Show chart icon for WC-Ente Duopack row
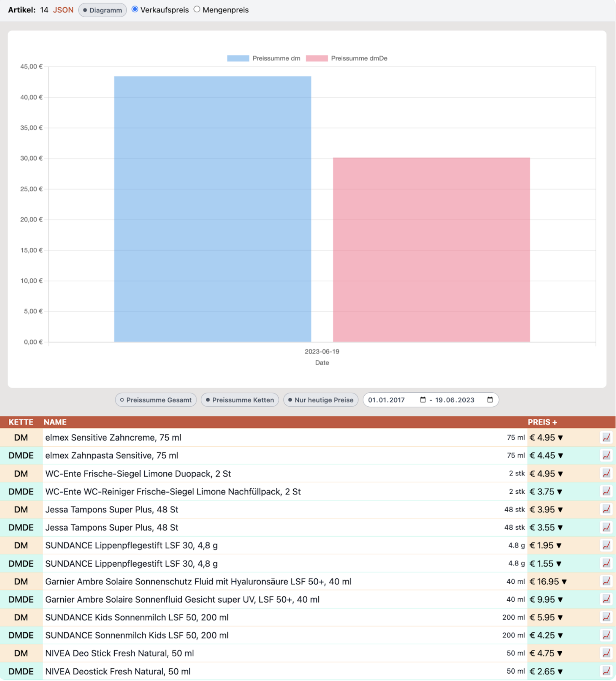 (606, 473)
